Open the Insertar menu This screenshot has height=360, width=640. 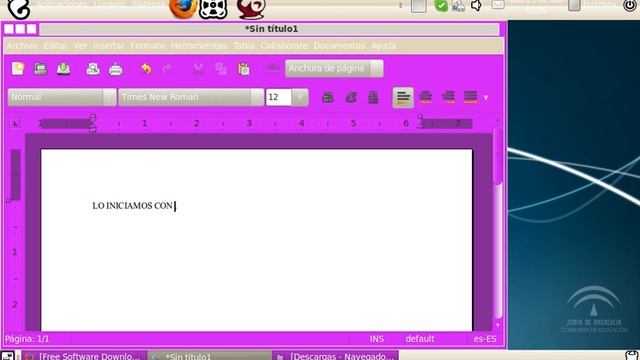[109, 46]
